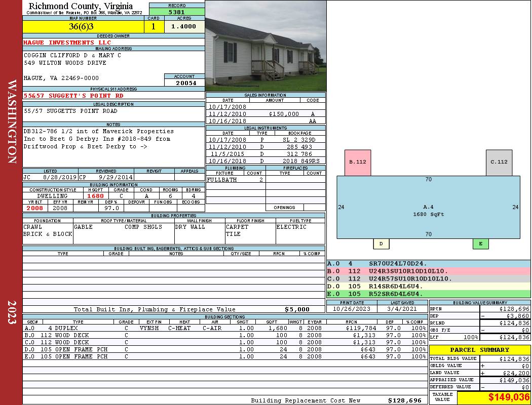The height and width of the screenshot is (405, 532).
Task: Select the blue A.4 1680 SqFt building area
Action: pyautogui.click(x=428, y=207)
